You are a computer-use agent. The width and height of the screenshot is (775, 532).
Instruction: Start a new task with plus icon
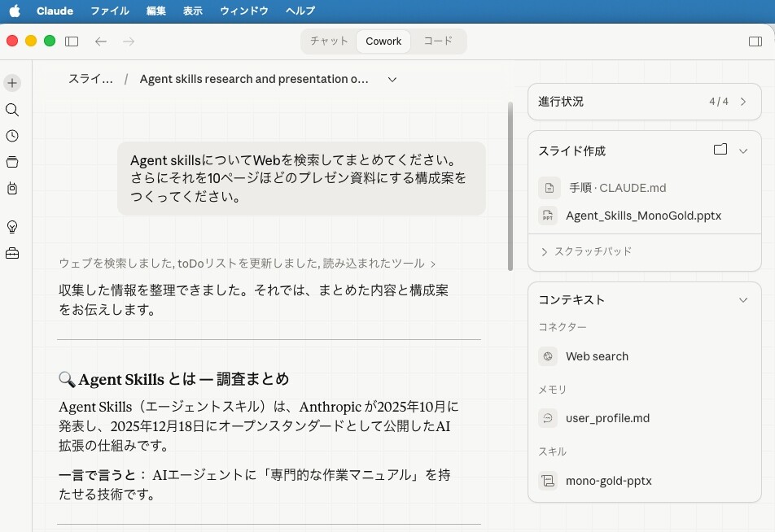pos(12,83)
